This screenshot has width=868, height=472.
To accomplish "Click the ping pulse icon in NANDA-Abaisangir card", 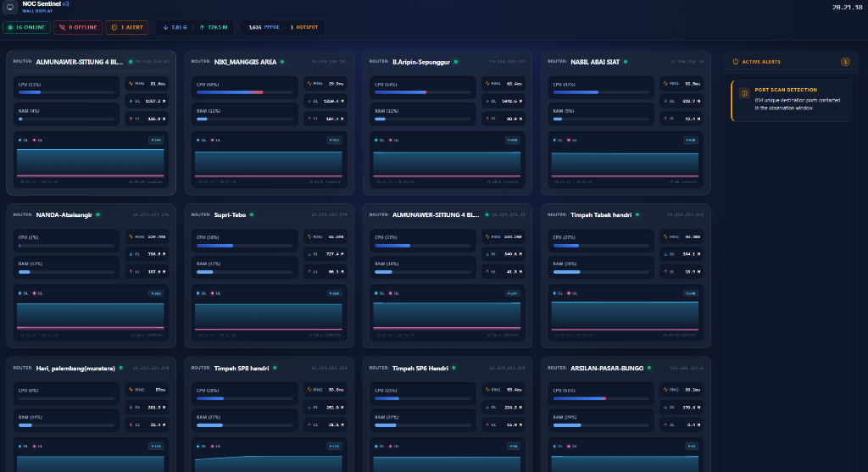I will pos(131,236).
